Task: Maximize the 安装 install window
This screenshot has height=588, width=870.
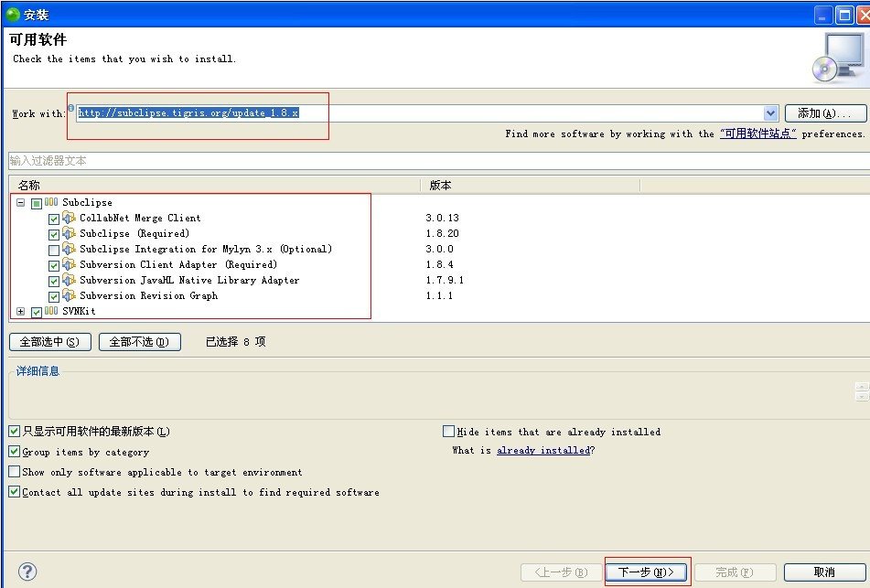Action: (843, 15)
